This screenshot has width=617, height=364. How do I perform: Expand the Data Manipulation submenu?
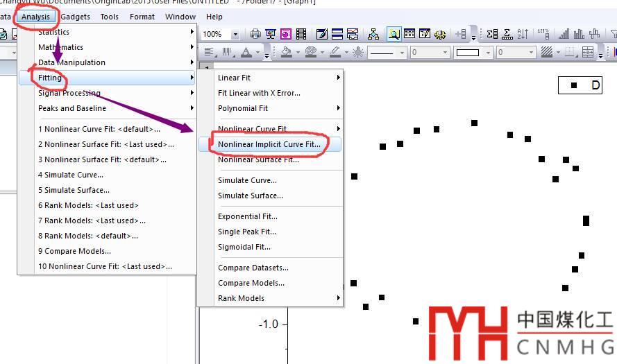pyautogui.click(x=107, y=62)
